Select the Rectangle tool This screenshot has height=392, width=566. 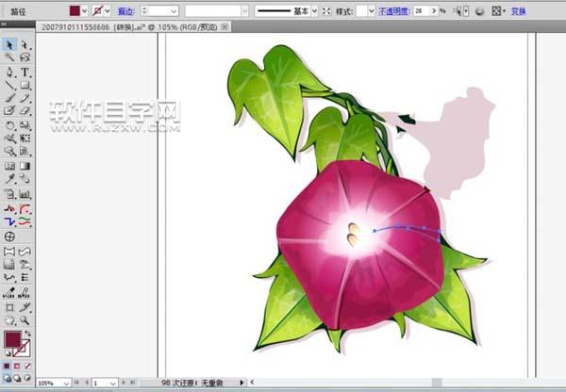pos(25,85)
